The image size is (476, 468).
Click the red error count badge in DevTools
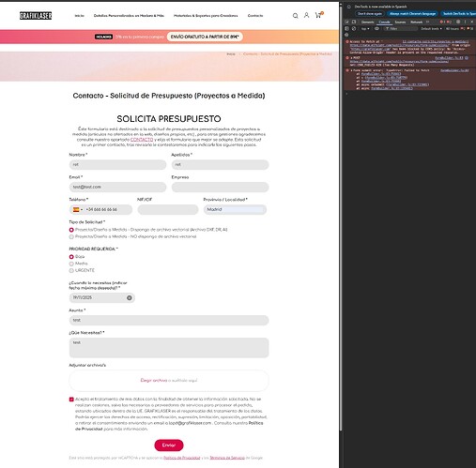442,22
